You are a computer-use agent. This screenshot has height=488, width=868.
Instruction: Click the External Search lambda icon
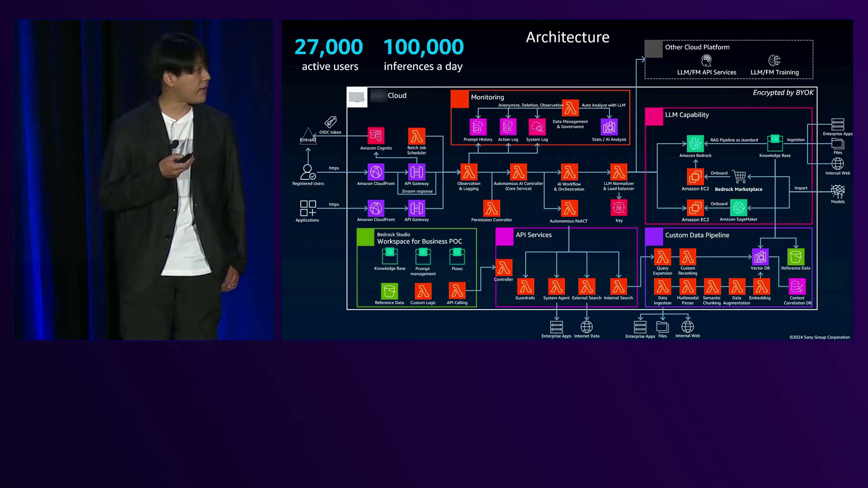(587, 286)
